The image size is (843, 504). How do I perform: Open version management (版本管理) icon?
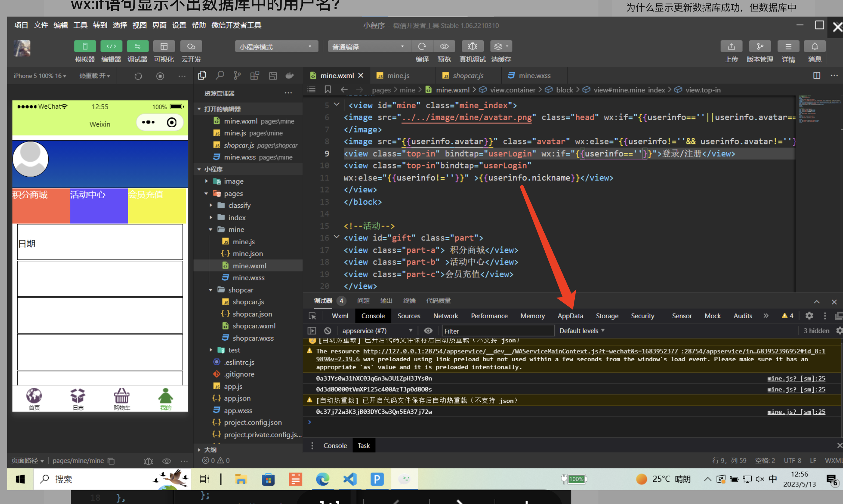coord(759,47)
